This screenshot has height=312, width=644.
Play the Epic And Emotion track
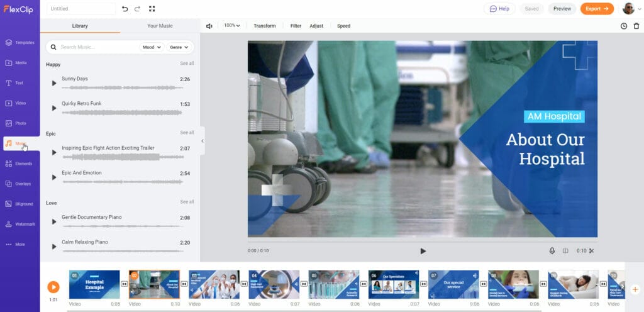pos(54,177)
